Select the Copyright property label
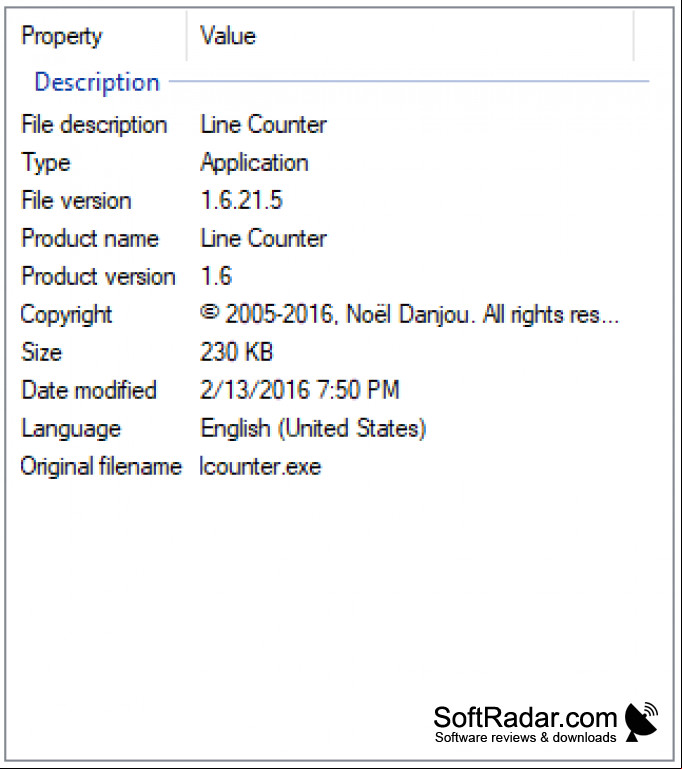This screenshot has height=769, width=682. 66,314
